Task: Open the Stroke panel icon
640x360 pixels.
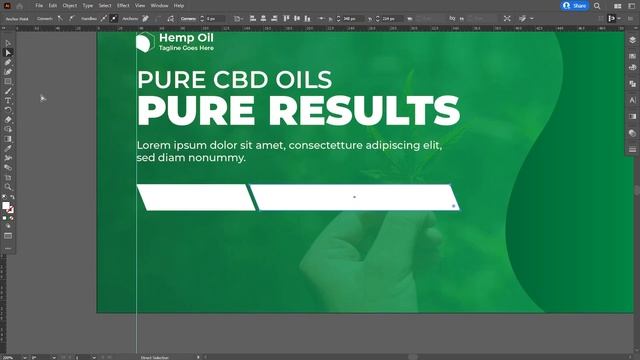Action: point(632,150)
